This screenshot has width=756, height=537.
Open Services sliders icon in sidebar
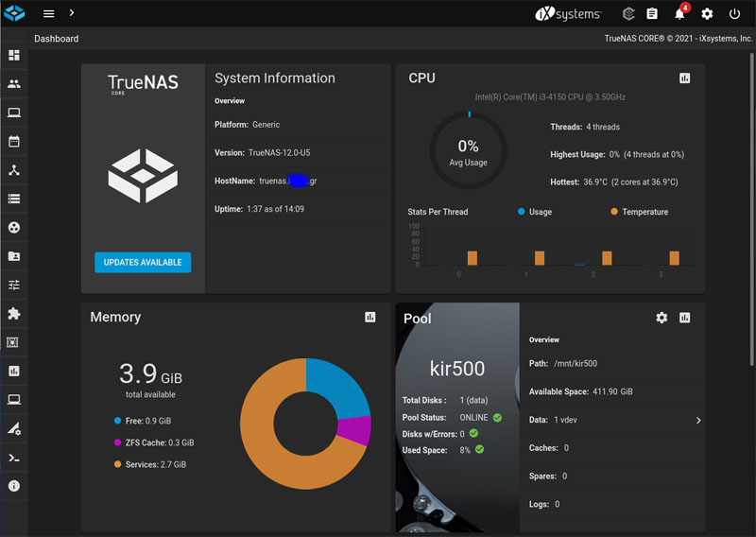coord(14,285)
